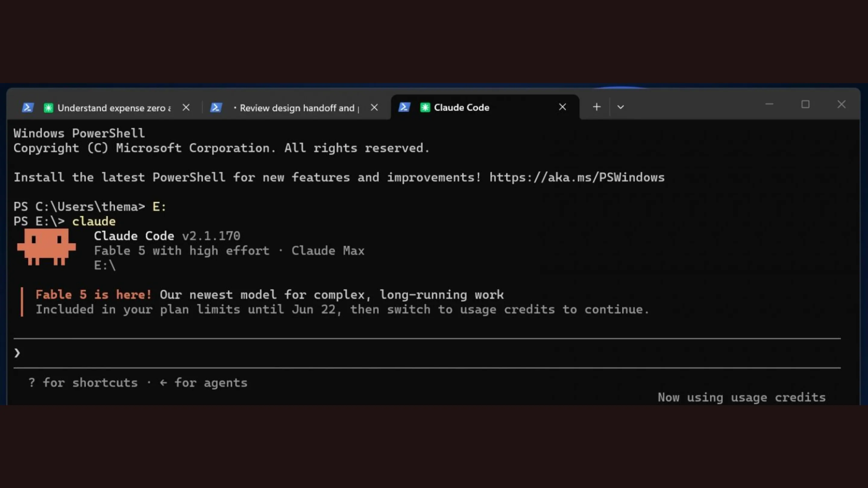
Task: Click the 'Included in your plan limits' notice
Action: pyautogui.click(x=342, y=309)
